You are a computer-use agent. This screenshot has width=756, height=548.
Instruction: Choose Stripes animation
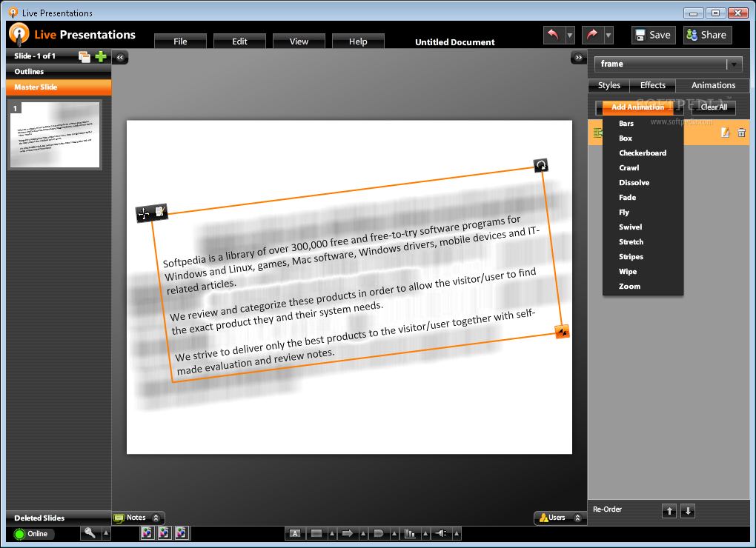click(643, 257)
